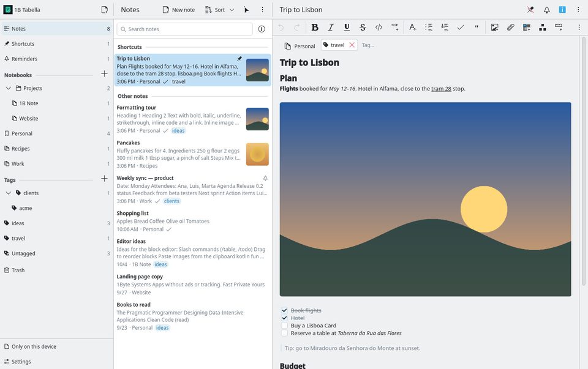This screenshot has height=369, width=588.
Task: Click the Pancakes note thumbnail
Action: (x=257, y=154)
